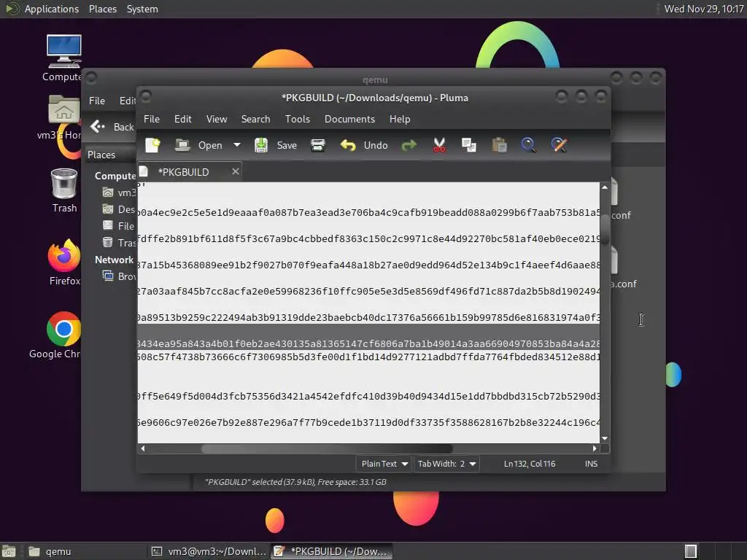Click hash line containing e9606c97e026
This screenshot has height=560, width=747.
(368, 423)
